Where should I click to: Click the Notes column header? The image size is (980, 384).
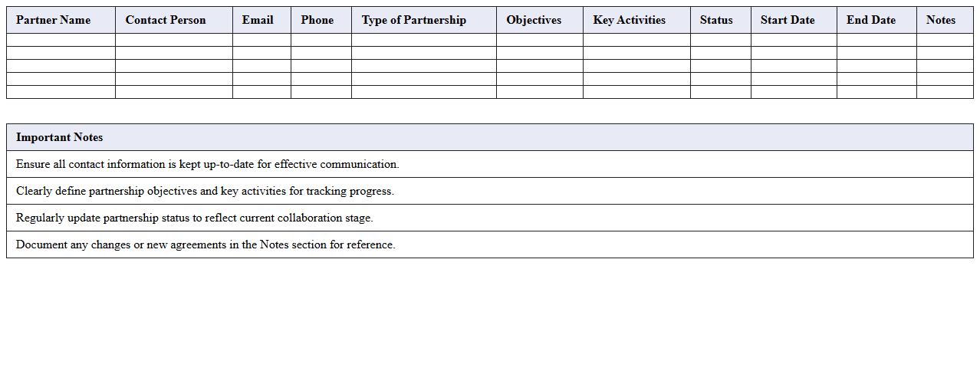pyautogui.click(x=941, y=20)
